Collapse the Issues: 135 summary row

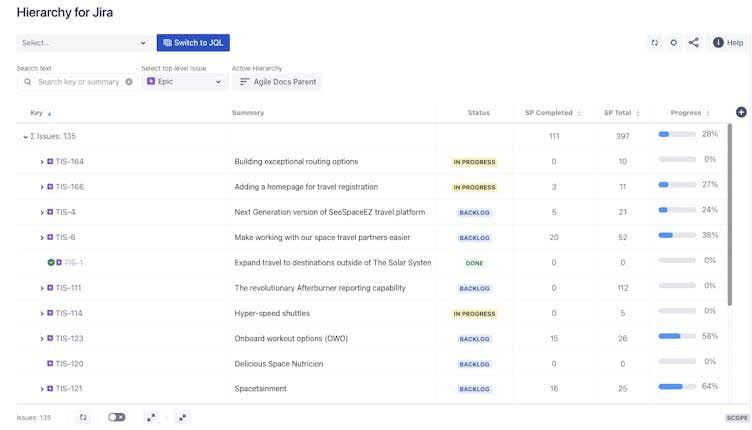[25, 137]
